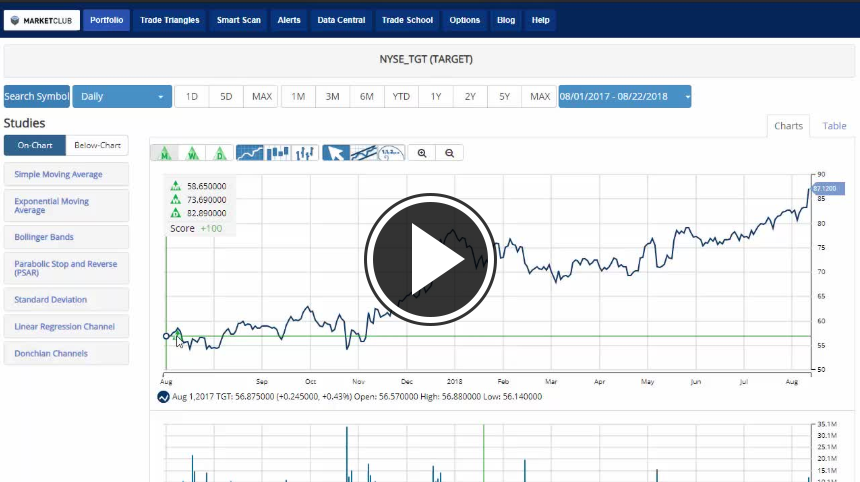Click the circle marker at chart start
Screen dimensions: 860x482
[166, 336]
